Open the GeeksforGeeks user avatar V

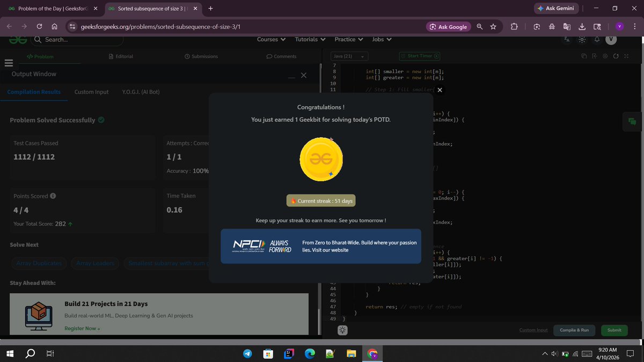611,40
